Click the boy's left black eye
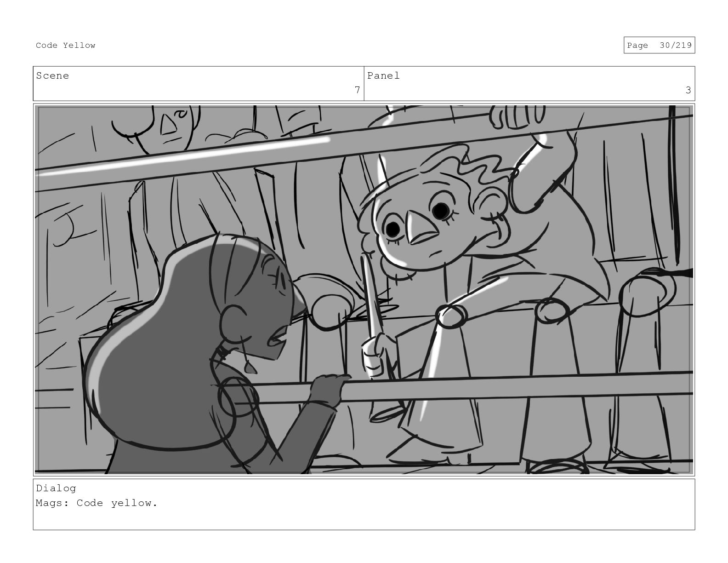The height and width of the screenshot is (563, 728). (393, 229)
